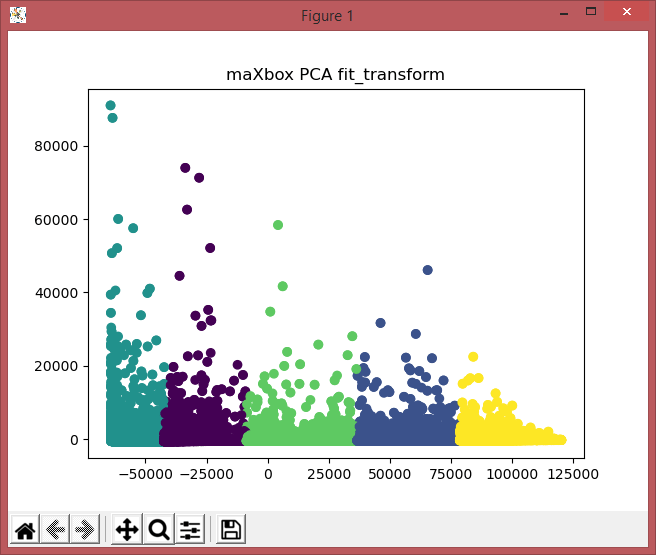The width and height of the screenshot is (656, 555).
Task: Select the topmost teal point above 80000
Action: [111, 105]
